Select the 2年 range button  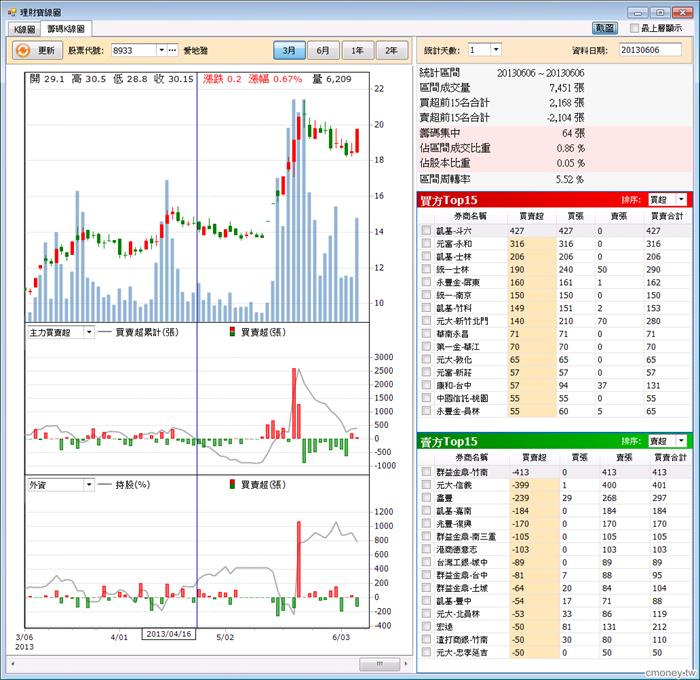pos(392,50)
